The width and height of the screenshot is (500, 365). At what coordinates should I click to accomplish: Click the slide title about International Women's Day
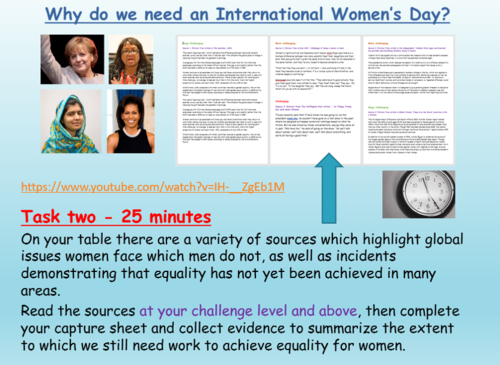point(247,15)
